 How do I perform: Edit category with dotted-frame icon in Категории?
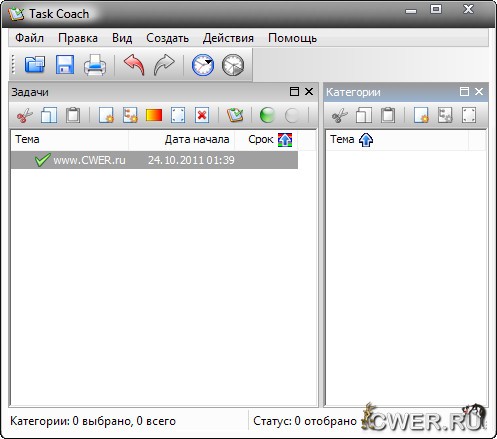click(469, 116)
